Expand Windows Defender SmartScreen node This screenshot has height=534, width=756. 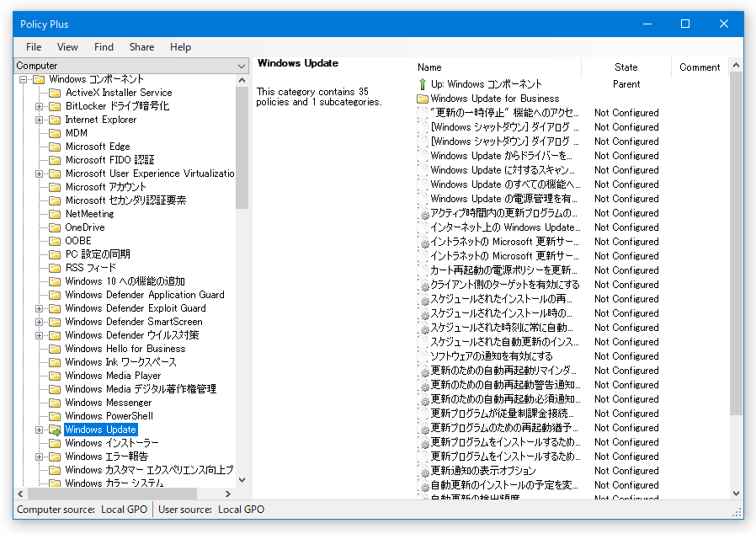[x=39, y=322]
